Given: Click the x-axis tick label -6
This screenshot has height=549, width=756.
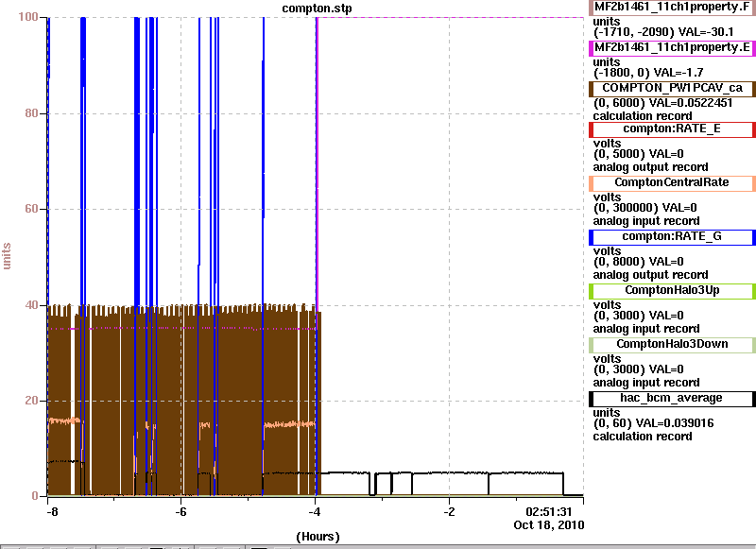Looking at the screenshot, I should (x=180, y=512).
